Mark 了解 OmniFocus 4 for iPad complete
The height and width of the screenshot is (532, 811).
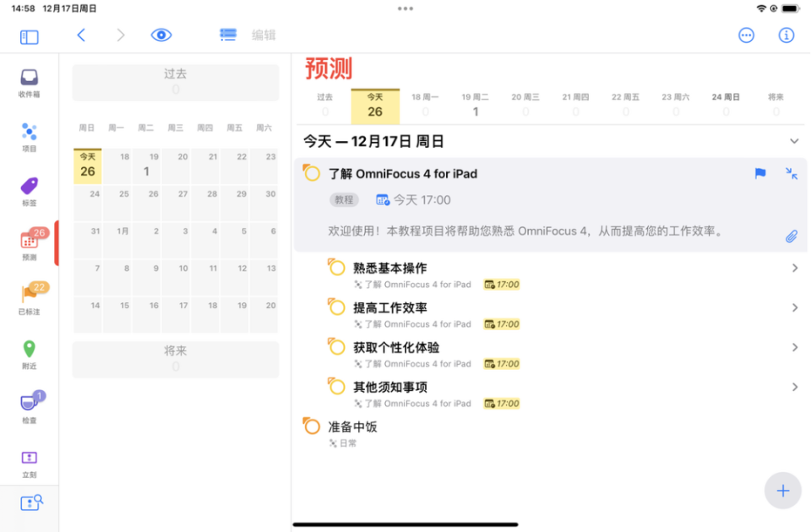(312, 172)
